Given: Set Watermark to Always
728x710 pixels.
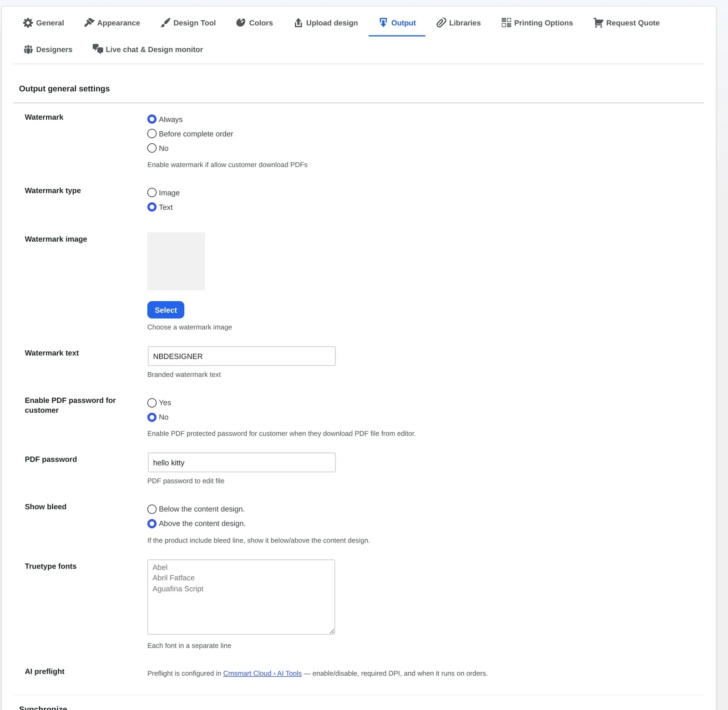Looking at the screenshot, I should [x=152, y=119].
